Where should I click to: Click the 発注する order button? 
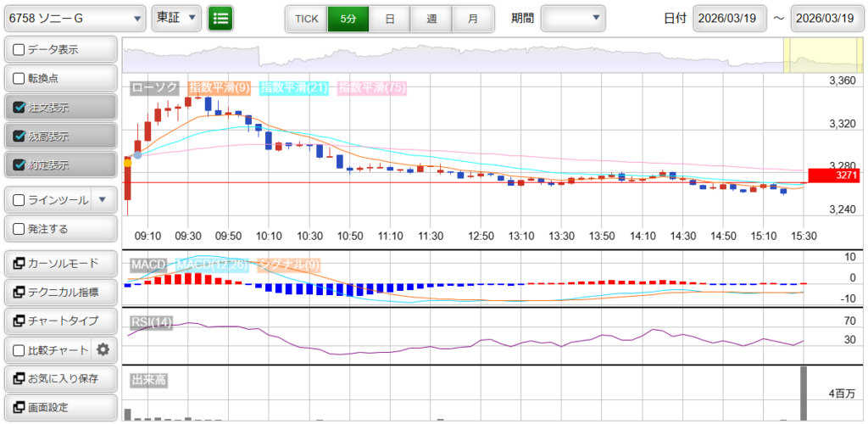tap(59, 229)
